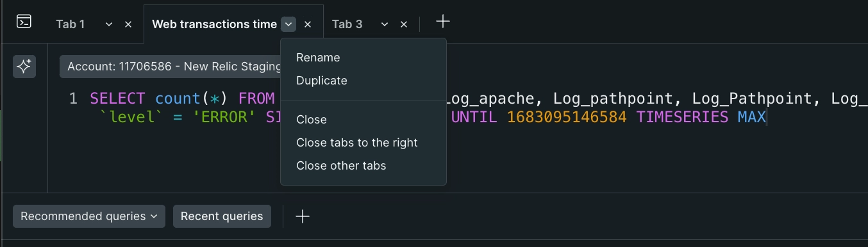Click the timestamp 1683095146584 in the query

pos(567,117)
